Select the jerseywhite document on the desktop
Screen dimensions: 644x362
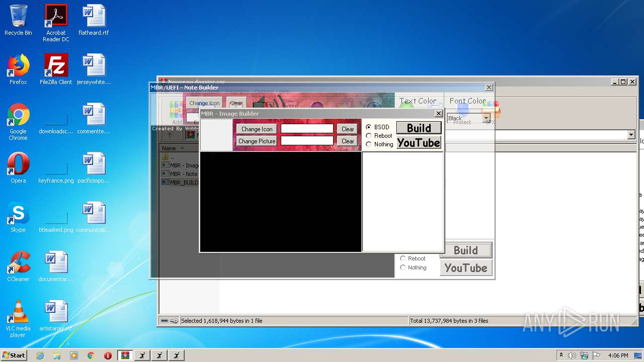pos(94,69)
